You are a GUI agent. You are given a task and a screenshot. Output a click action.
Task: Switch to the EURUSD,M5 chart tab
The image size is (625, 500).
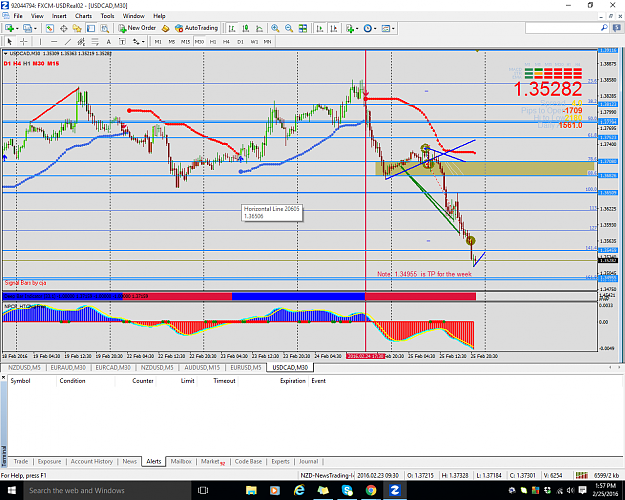pyautogui.click(x=246, y=367)
